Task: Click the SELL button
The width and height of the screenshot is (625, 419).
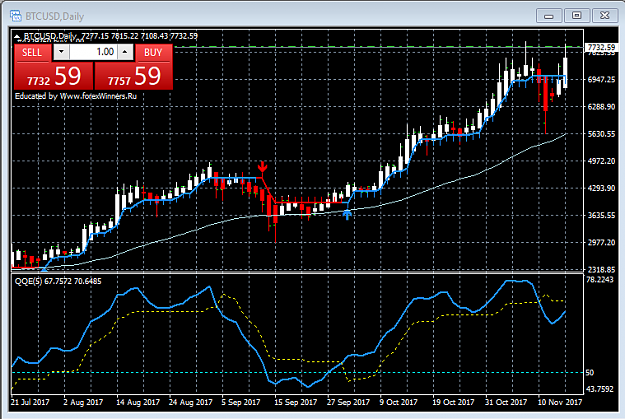Action: [32, 53]
